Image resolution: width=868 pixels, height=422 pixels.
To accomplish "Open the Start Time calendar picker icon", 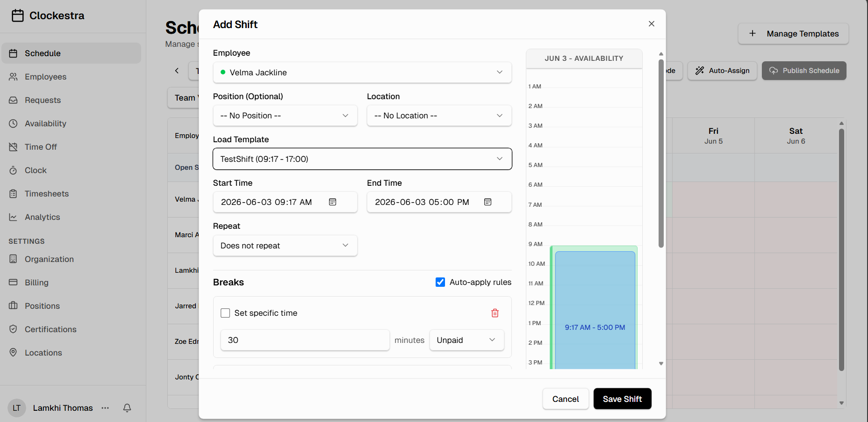I will tap(333, 202).
